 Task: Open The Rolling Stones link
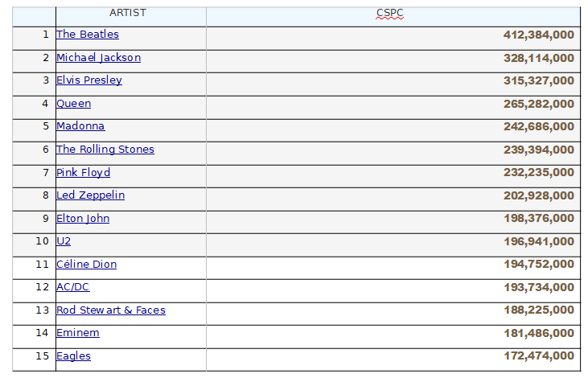point(105,150)
